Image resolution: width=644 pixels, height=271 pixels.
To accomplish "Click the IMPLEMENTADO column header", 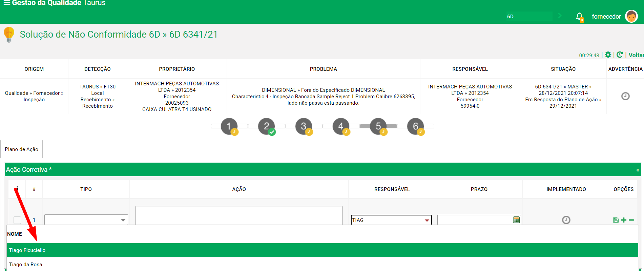I will point(566,189).
